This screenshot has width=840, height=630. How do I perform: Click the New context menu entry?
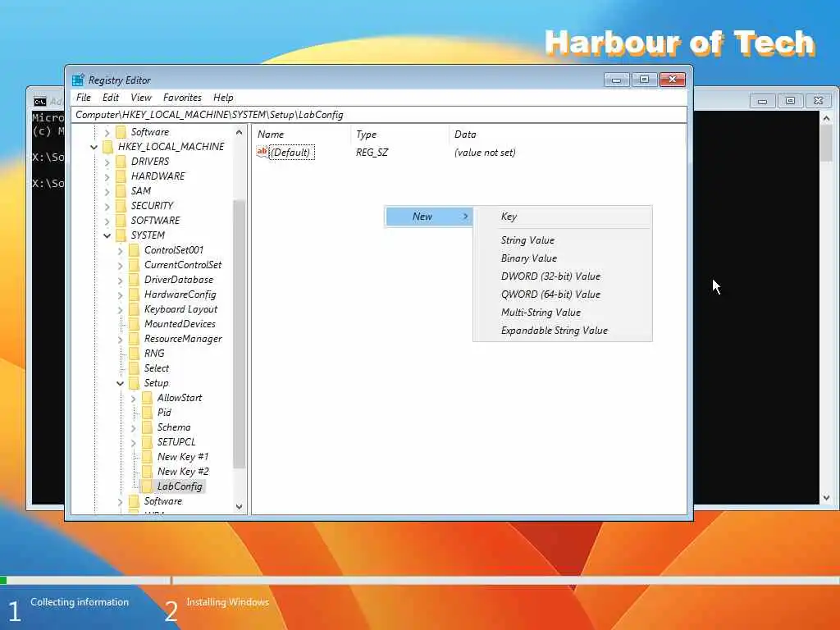428,217
